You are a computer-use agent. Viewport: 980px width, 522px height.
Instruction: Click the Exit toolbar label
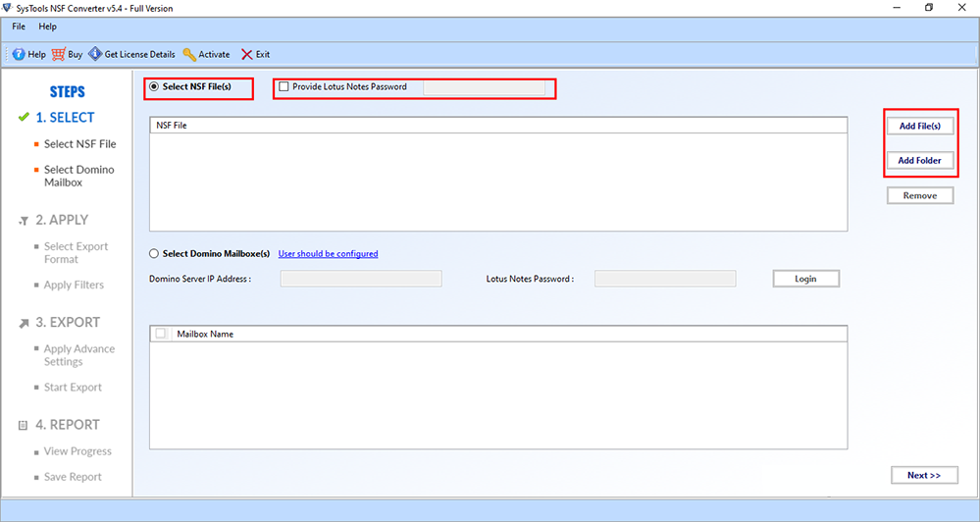point(263,54)
